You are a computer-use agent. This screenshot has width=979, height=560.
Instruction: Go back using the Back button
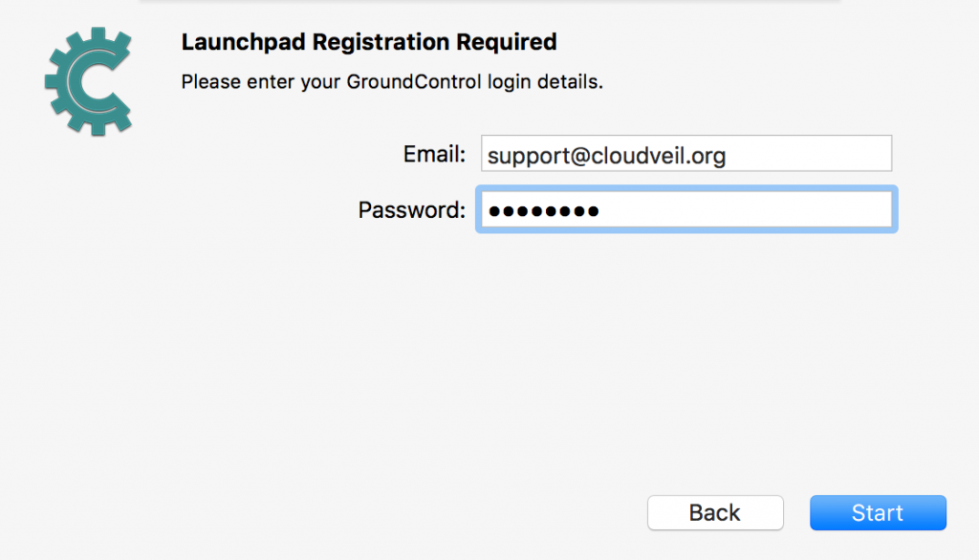pos(715,512)
